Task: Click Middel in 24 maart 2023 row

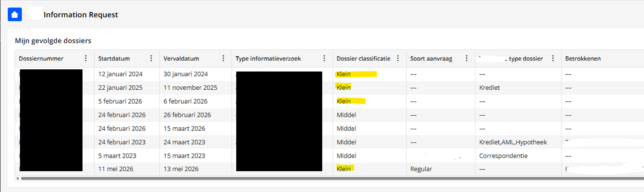Action: click(347, 142)
